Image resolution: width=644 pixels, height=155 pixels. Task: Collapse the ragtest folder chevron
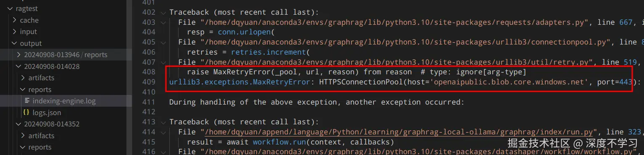coord(10,8)
